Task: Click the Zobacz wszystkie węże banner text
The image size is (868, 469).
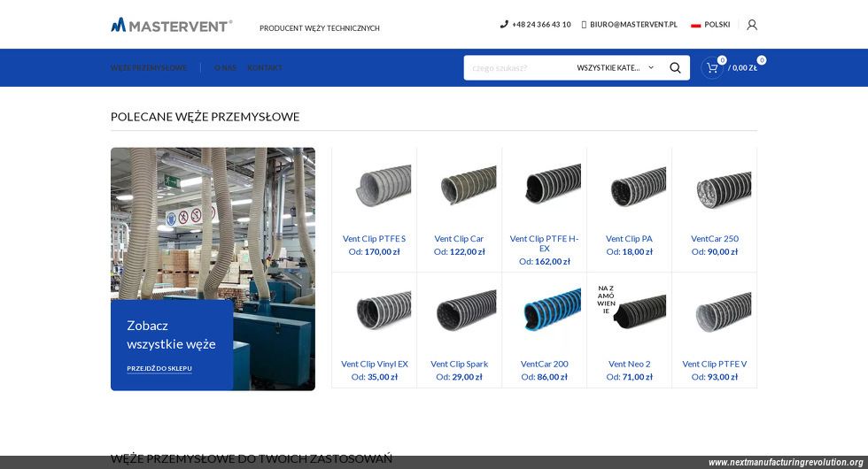Action: tap(171, 334)
